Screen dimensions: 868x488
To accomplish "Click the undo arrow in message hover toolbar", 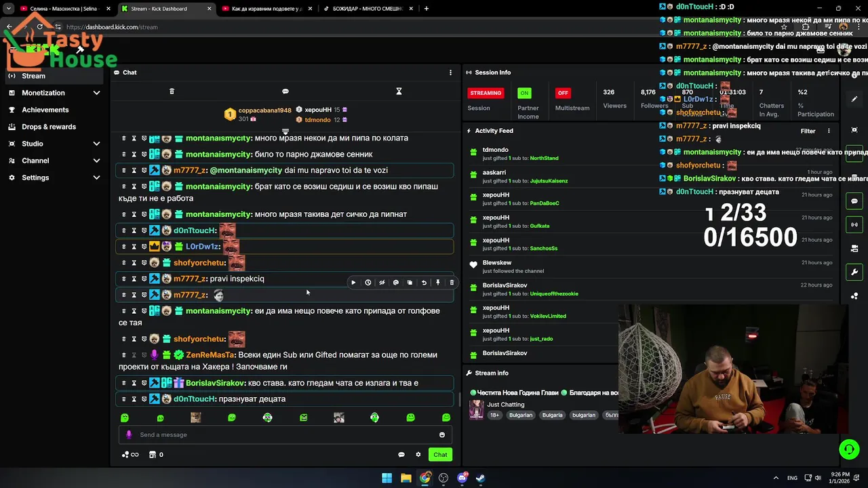I will pos(424,283).
